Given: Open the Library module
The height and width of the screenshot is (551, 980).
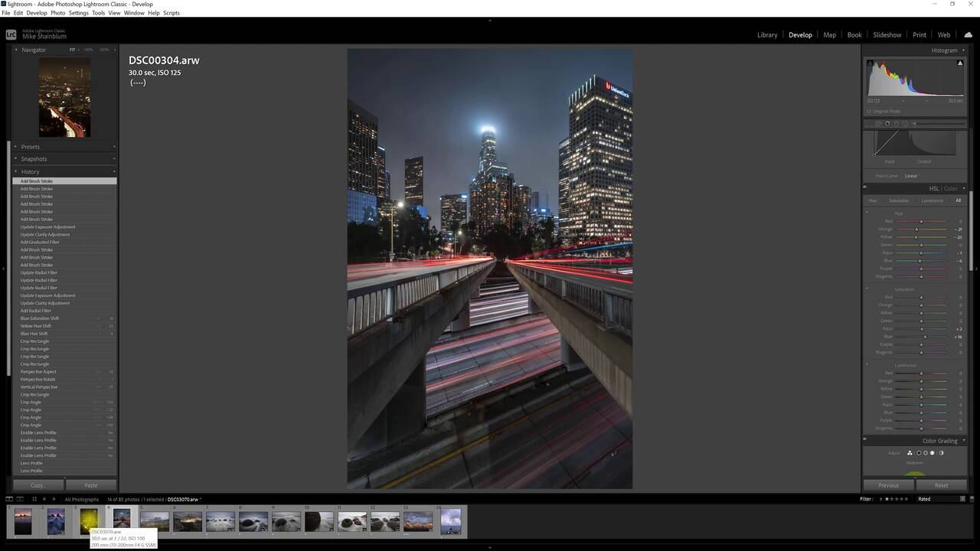Looking at the screenshot, I should tap(767, 34).
